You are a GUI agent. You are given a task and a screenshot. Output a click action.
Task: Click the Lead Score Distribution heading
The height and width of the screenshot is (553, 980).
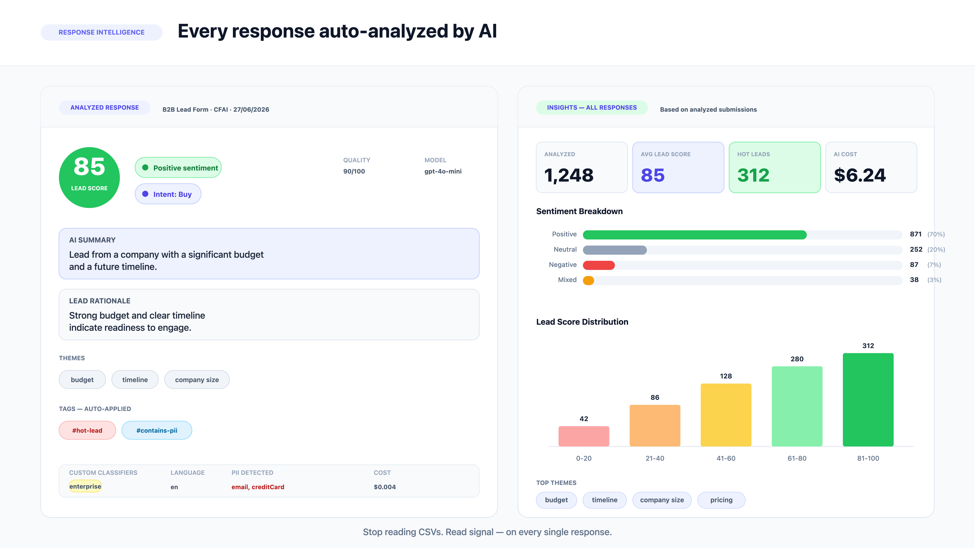[585, 323]
